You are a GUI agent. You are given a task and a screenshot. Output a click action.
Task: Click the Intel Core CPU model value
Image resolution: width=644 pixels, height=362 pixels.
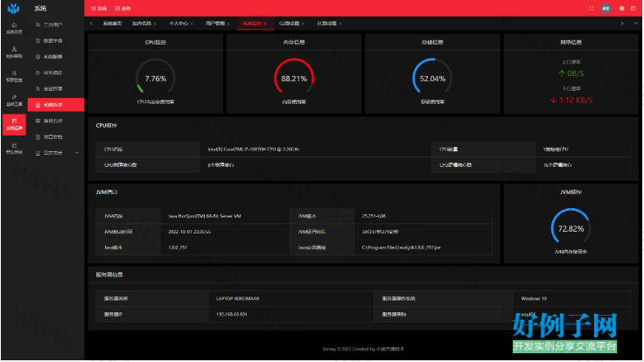254,150
